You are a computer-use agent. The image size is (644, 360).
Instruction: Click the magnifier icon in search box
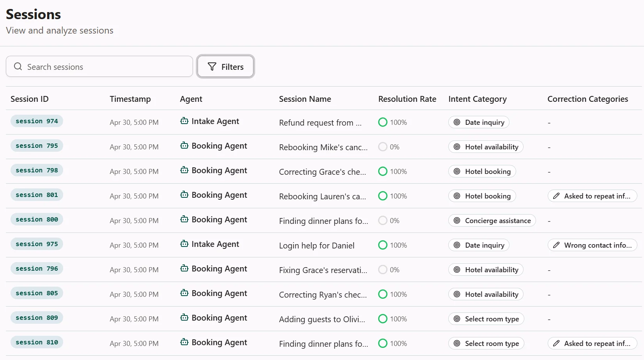point(18,67)
